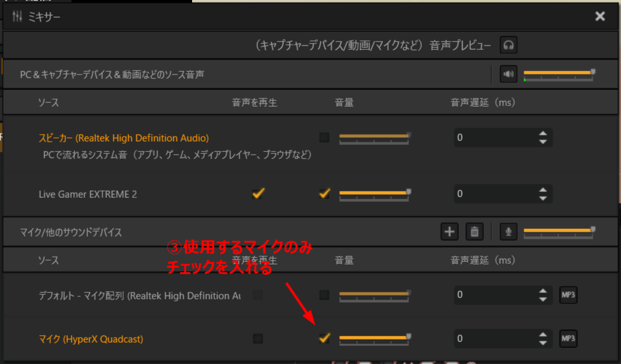Click delay input field for Live Gamer EXTREME 2
Image resolution: width=621 pixels, height=364 pixels.
click(503, 194)
